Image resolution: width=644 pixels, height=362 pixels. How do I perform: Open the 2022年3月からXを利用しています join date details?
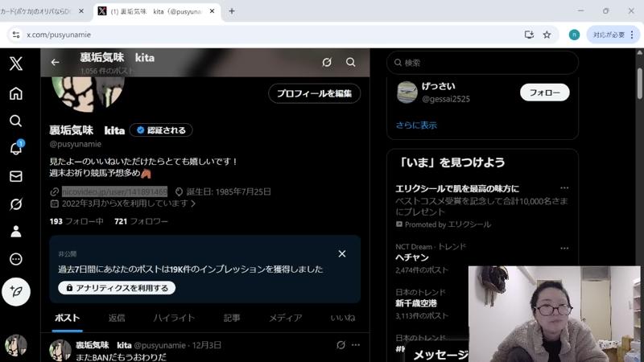click(128, 204)
